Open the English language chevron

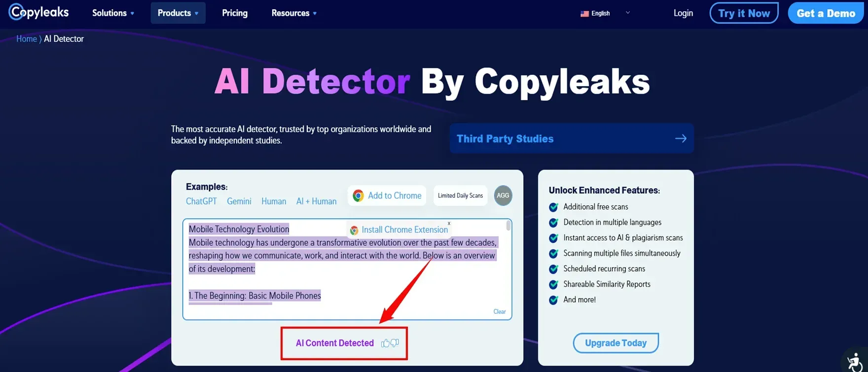click(627, 13)
